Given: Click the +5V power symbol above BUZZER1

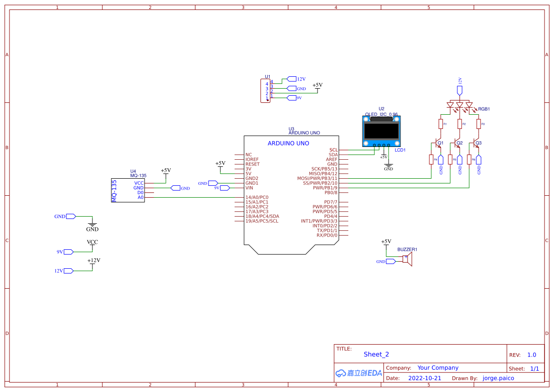Looking at the screenshot, I should 387,242.
